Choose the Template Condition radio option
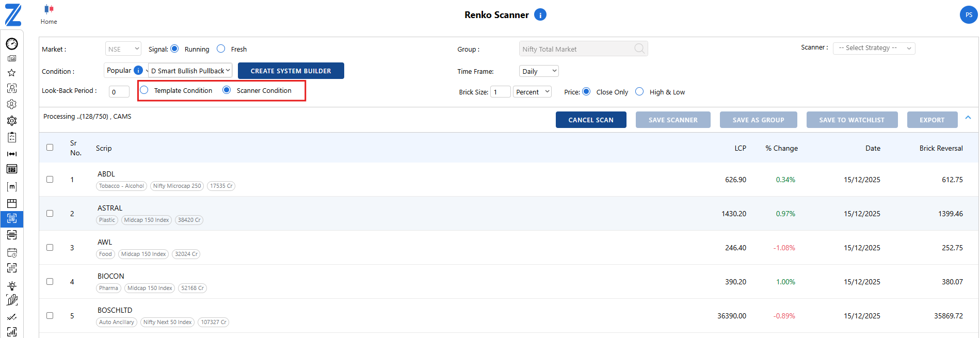This screenshot has height=338, width=980. pyautogui.click(x=144, y=90)
